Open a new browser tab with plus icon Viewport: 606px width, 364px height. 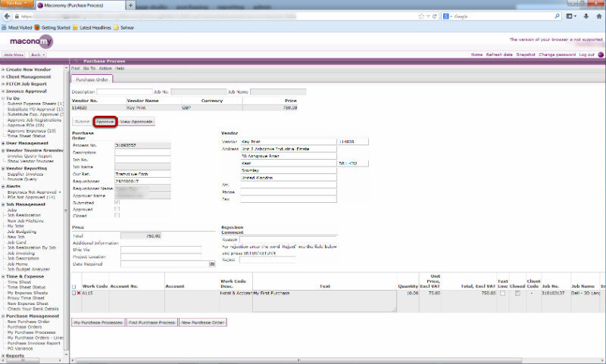pyautogui.click(x=130, y=5)
